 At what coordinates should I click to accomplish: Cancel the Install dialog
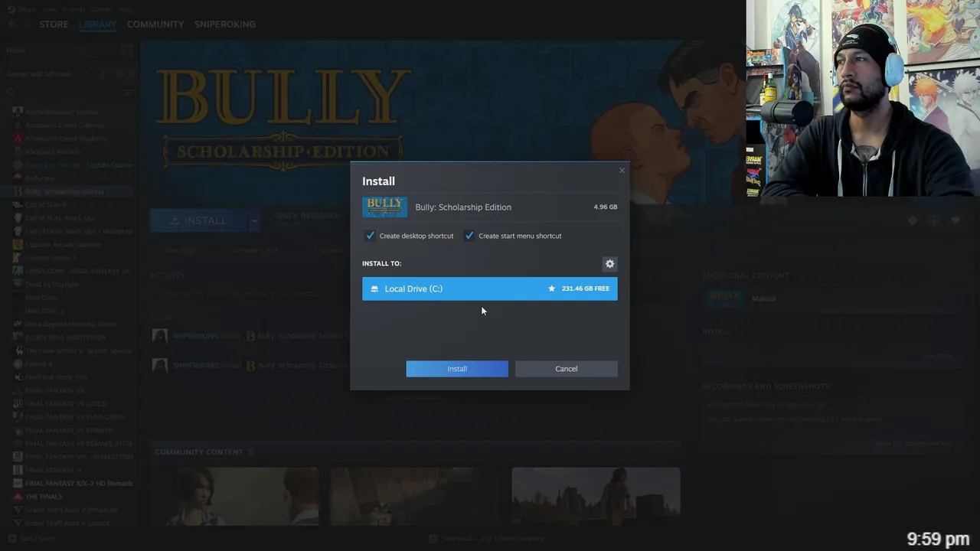[567, 369]
